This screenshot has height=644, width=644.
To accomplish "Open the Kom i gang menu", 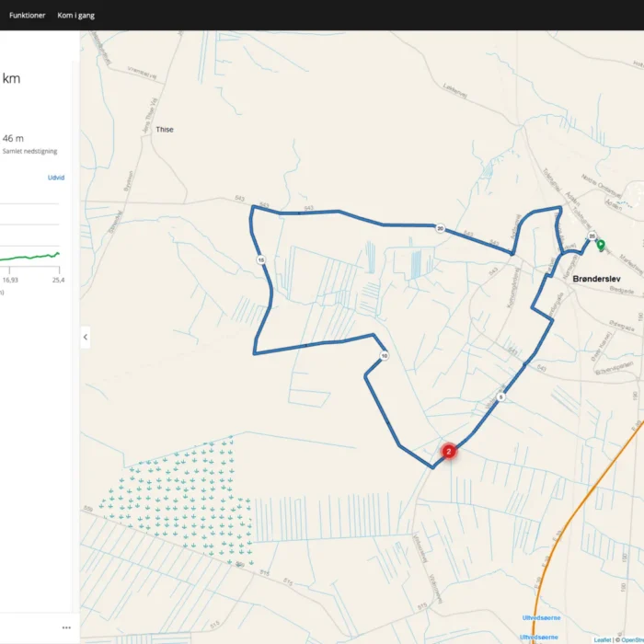I will pos(75,15).
